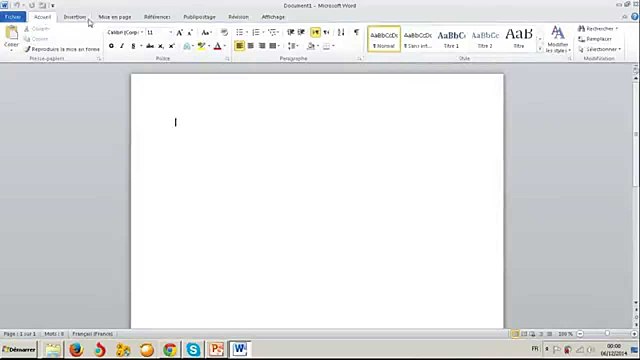This screenshot has width=640, height=360.
Task: Center the paragraph text
Action: click(251, 46)
